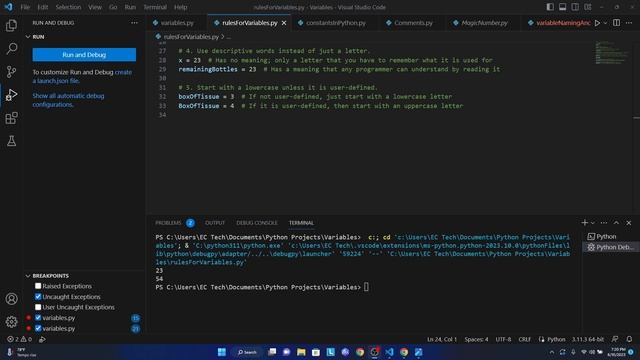Open the feedback icon in status bar
Viewport: 640px width, 360px height.
pyautogui.click(x=615, y=339)
